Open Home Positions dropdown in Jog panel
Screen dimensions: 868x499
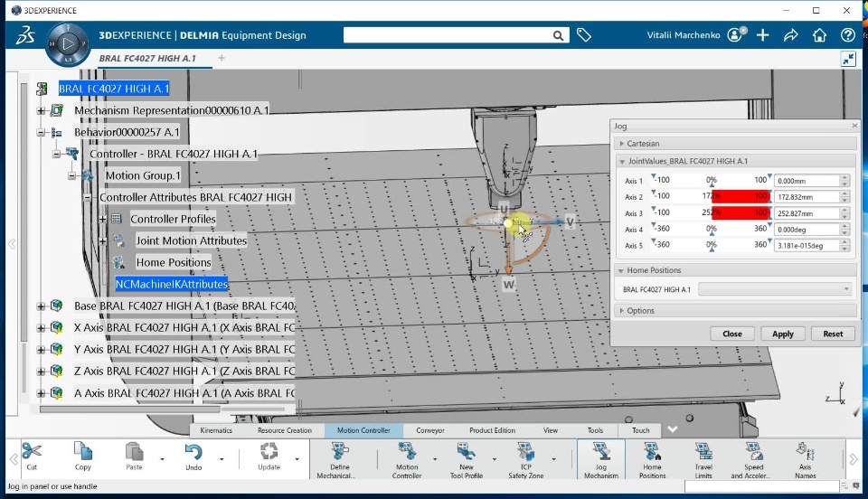(x=775, y=288)
